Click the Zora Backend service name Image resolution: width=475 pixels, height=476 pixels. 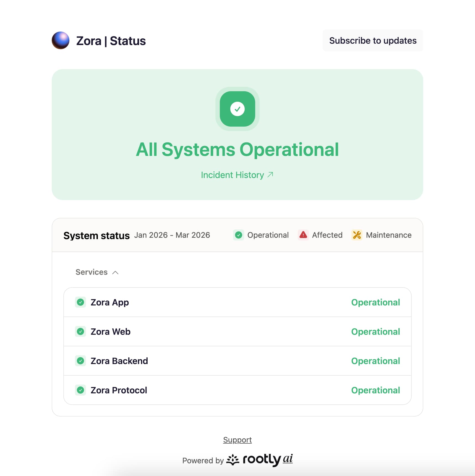(x=119, y=361)
